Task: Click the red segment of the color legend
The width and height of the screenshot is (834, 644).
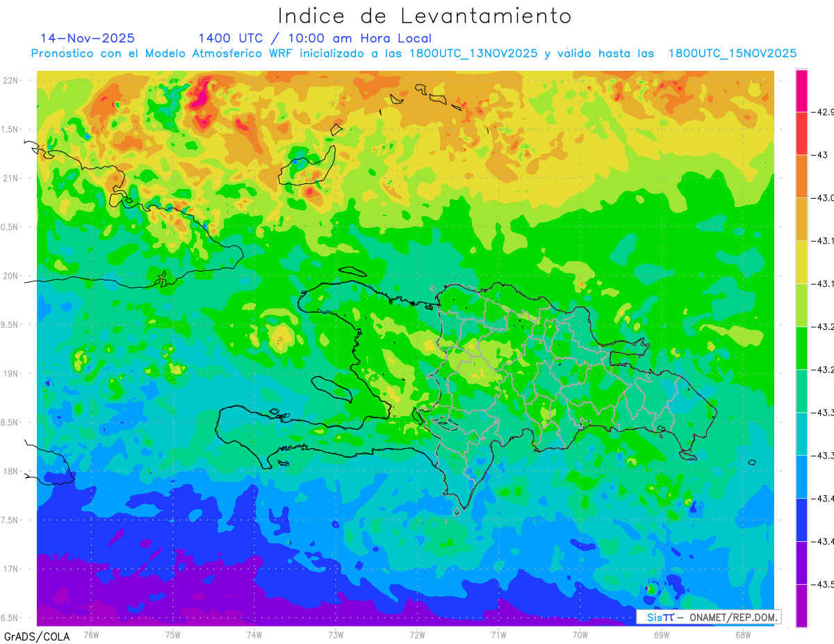Action: [x=801, y=133]
